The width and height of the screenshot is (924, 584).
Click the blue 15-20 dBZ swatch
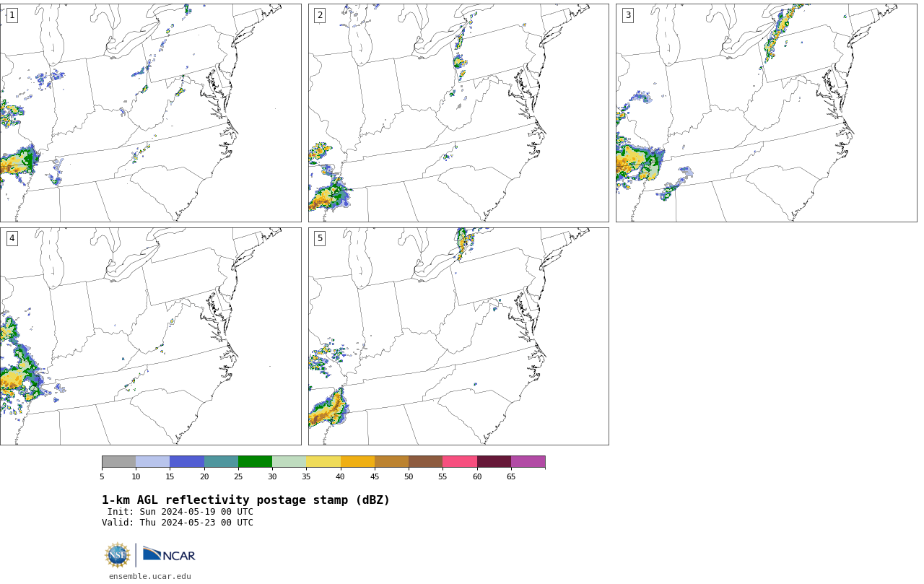pos(187,462)
